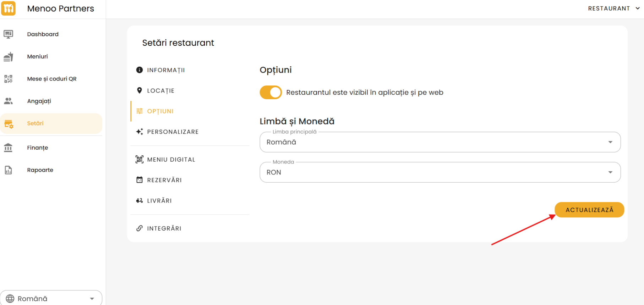Click the Menoo Partners logo icon
Screen dimensions: 644x305
coord(8,8)
